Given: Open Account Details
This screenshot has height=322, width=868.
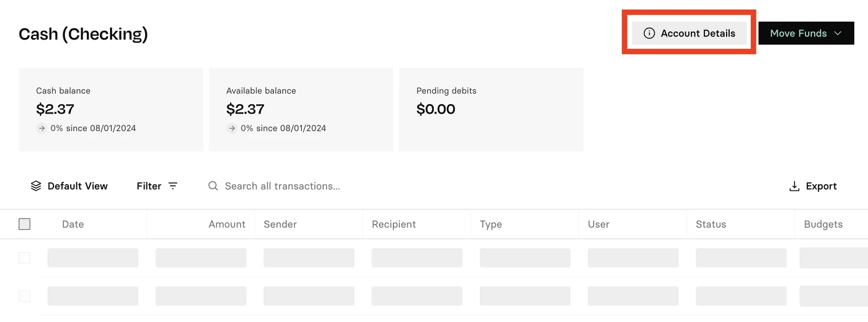Looking at the screenshot, I should pos(689,34).
